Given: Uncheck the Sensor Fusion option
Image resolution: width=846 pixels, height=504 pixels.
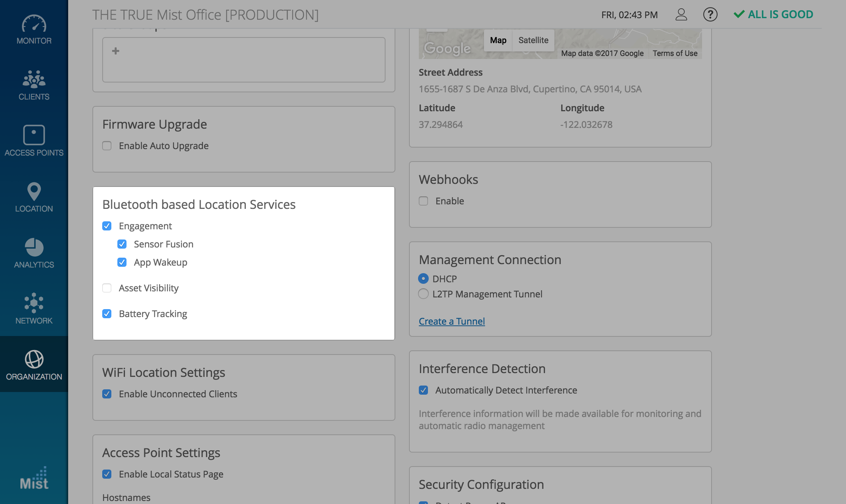Looking at the screenshot, I should 122,244.
